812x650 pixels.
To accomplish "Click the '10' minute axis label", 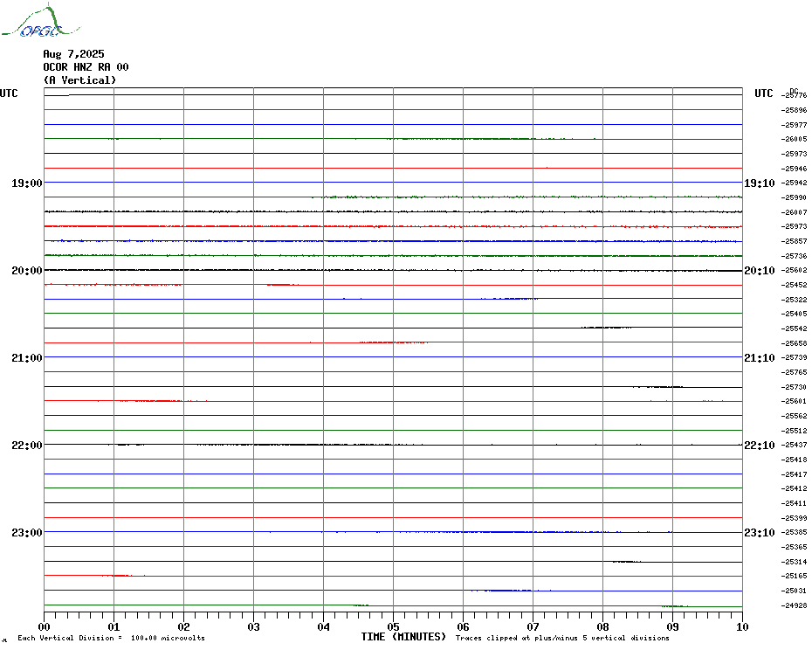I will pos(743,627).
